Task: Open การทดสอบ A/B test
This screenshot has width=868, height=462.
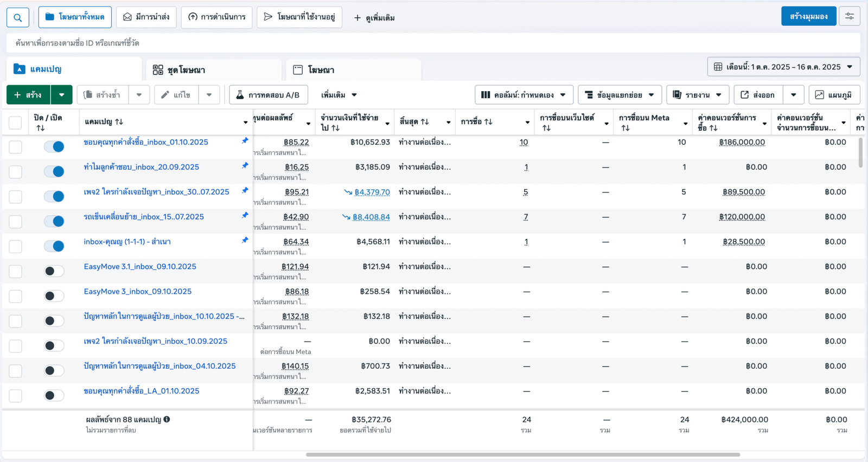Action: click(268, 95)
